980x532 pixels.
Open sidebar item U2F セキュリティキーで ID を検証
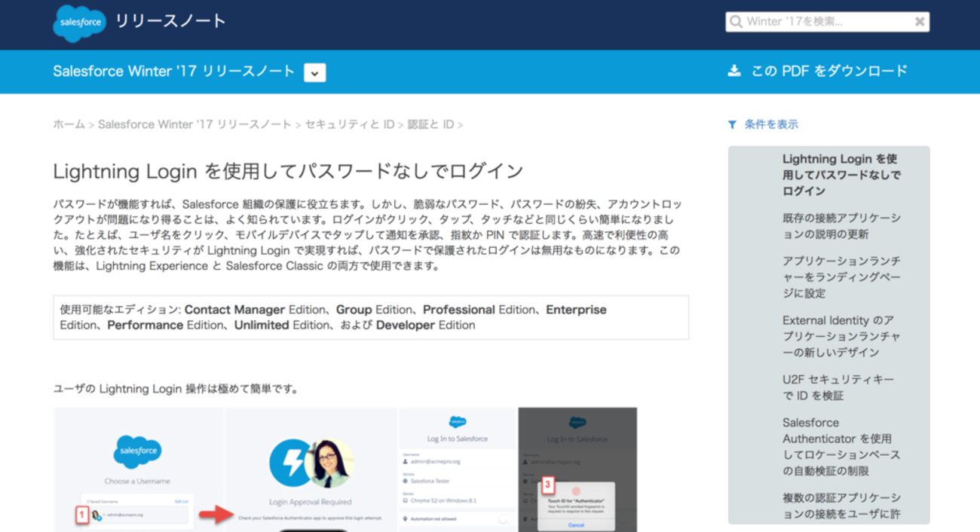(838, 387)
